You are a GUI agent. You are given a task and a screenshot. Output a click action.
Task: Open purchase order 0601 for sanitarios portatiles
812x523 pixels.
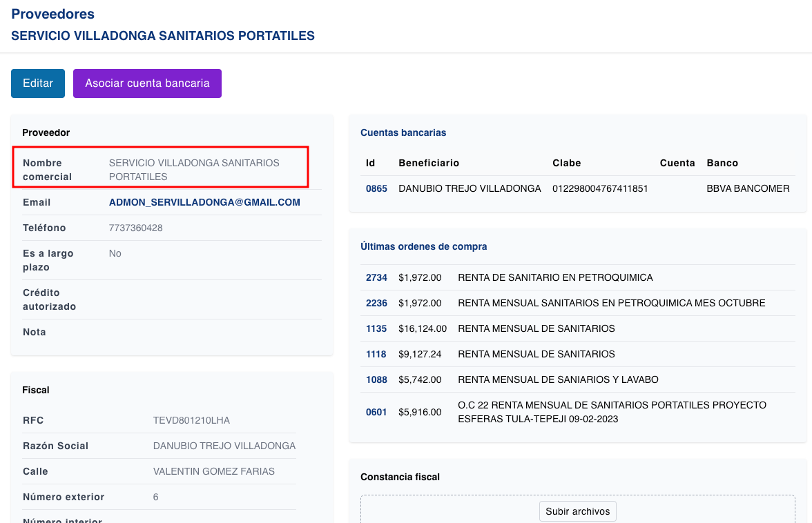376,412
